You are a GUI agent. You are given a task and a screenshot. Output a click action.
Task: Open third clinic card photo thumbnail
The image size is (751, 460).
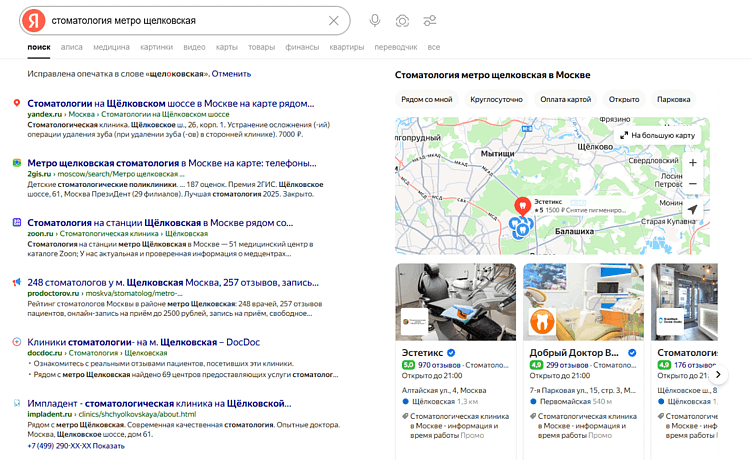tap(684, 302)
